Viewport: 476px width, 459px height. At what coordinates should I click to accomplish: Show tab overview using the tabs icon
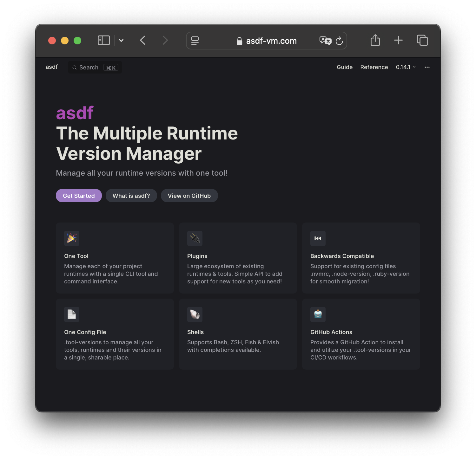[x=422, y=40]
